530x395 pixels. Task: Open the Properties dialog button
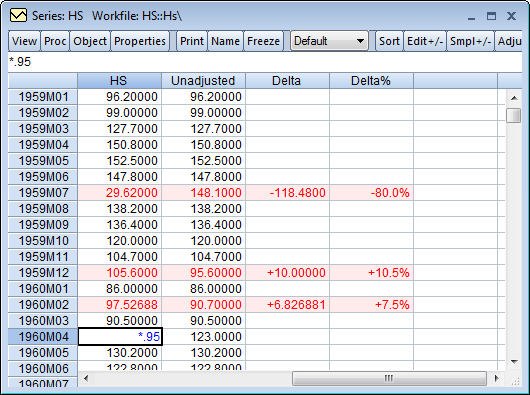click(x=140, y=41)
